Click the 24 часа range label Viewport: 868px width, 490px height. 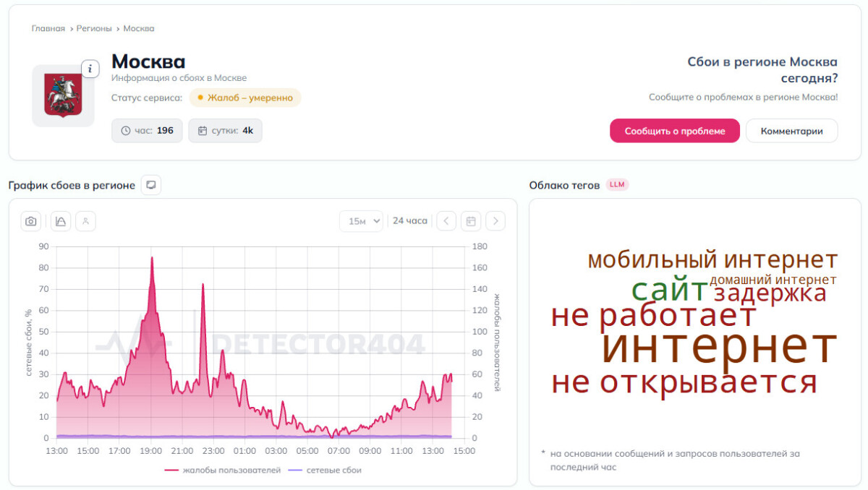pyautogui.click(x=410, y=221)
